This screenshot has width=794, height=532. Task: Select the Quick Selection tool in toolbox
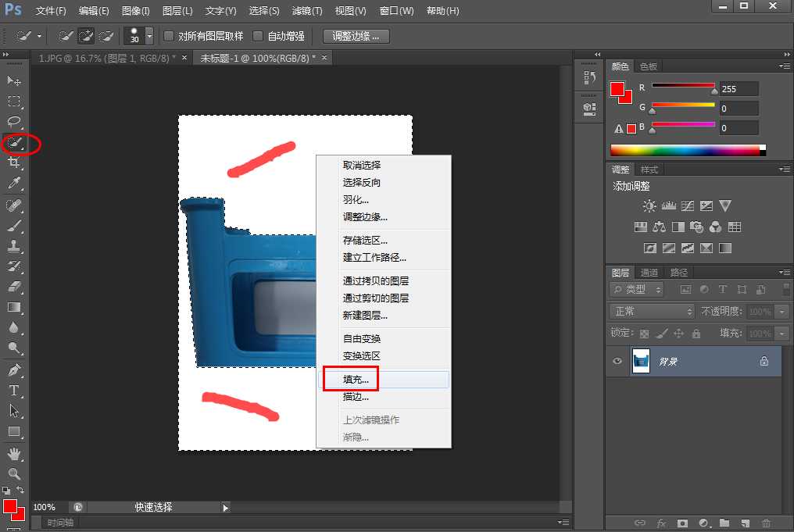[x=13, y=143]
